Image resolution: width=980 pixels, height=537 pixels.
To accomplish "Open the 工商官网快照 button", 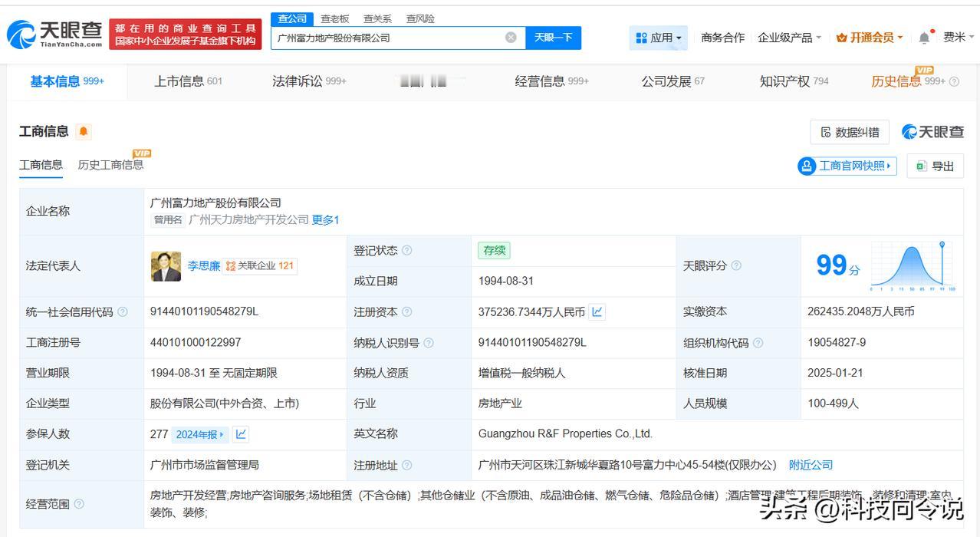I will pos(847,166).
